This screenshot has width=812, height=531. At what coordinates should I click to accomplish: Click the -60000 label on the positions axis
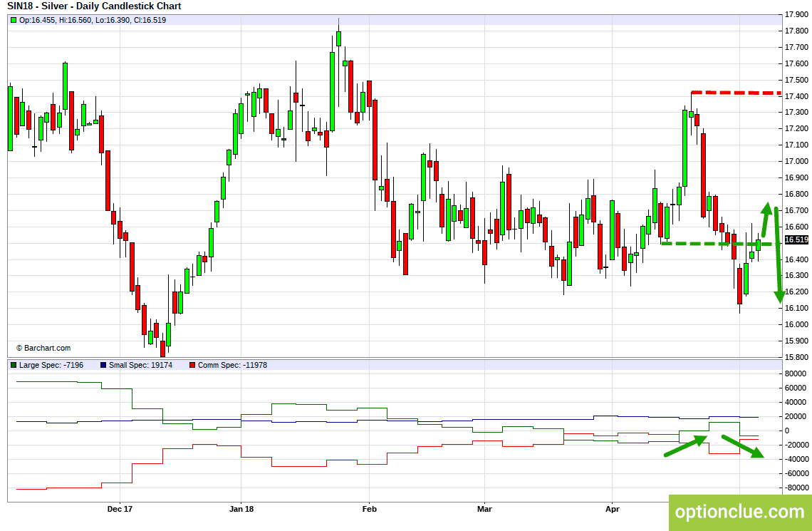(x=796, y=473)
